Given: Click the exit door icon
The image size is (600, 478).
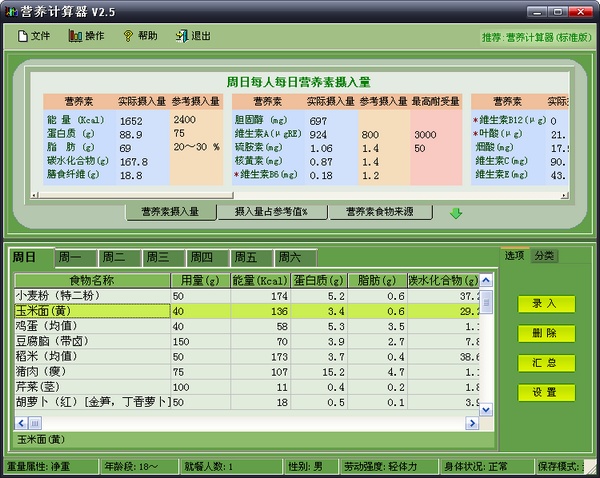Looking at the screenshot, I should [x=182, y=36].
